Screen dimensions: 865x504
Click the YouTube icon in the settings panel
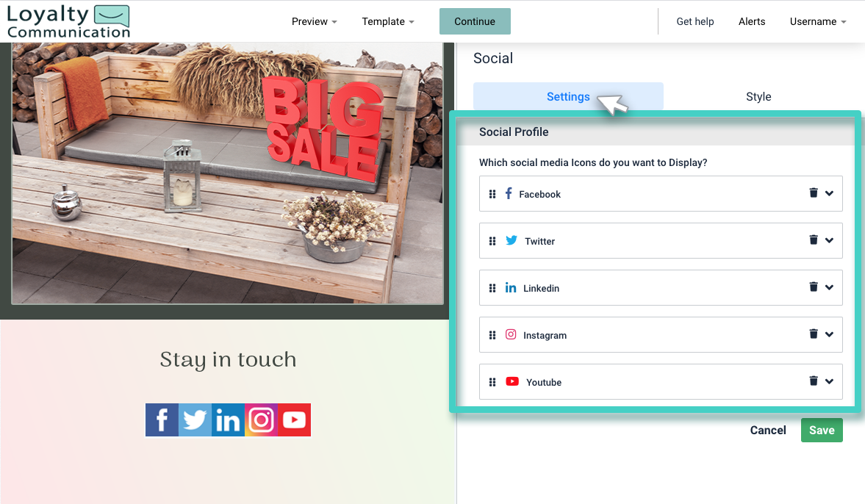click(511, 381)
